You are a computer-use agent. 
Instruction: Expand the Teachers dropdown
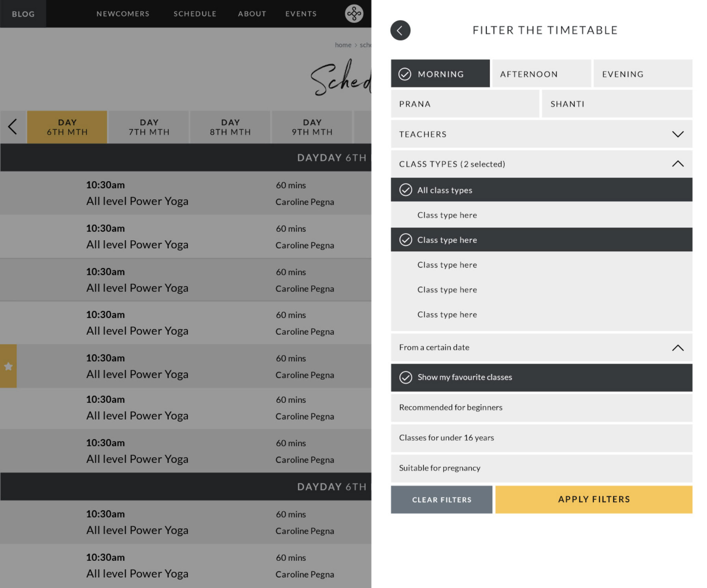click(541, 134)
